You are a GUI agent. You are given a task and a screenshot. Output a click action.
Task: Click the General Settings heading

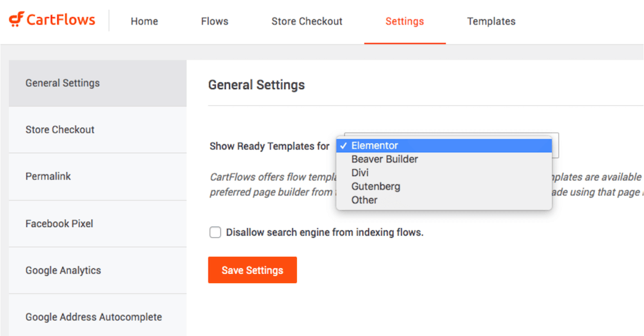click(x=257, y=84)
